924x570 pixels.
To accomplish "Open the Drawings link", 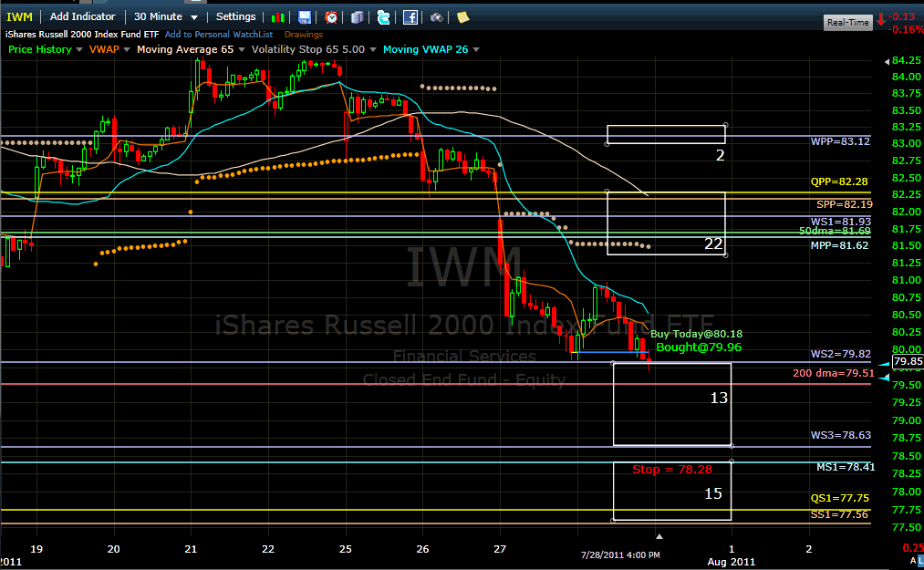I will [304, 34].
